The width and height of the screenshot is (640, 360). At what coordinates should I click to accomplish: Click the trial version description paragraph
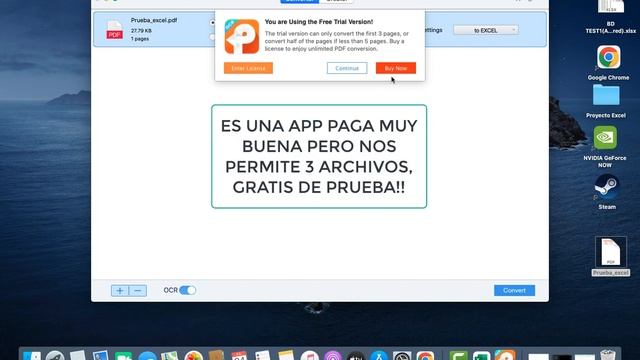pyautogui.click(x=336, y=41)
